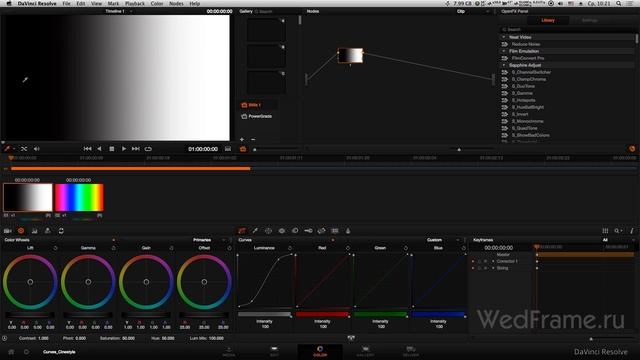
Task: Open the Timeline 1 dropdown above viewer
Action: click(118, 11)
